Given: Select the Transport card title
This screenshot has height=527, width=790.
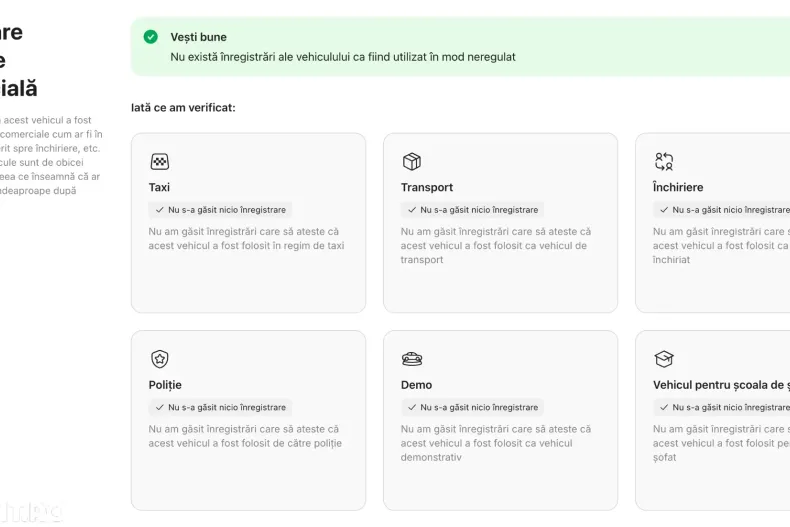Looking at the screenshot, I should (427, 187).
